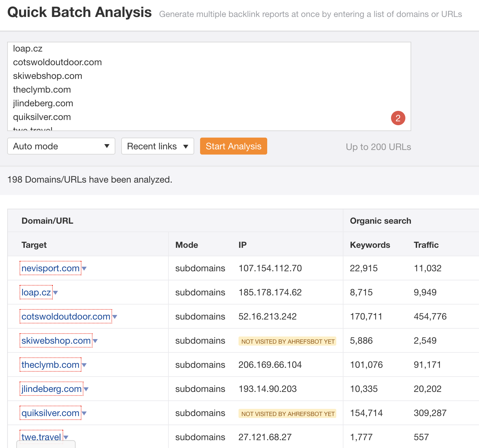Open cotswoldoutdoor.com link in the table
This screenshot has width=479, height=448.
pyautogui.click(x=66, y=316)
